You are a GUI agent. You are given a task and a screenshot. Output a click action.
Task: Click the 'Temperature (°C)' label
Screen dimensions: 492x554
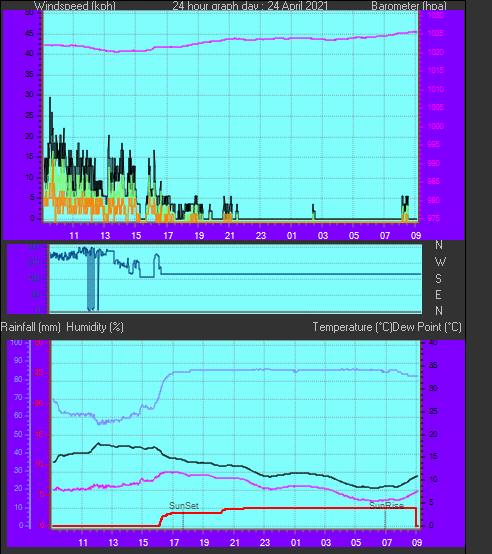(352, 327)
